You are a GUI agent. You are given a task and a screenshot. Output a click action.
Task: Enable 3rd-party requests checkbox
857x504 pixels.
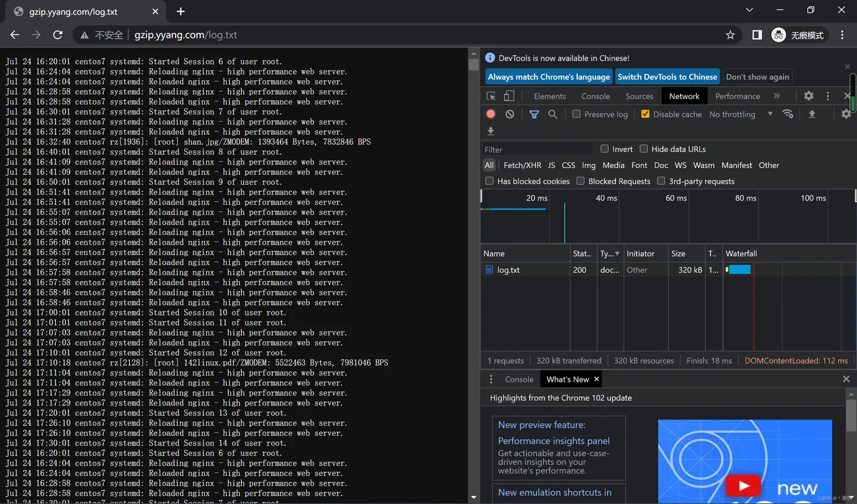point(661,181)
